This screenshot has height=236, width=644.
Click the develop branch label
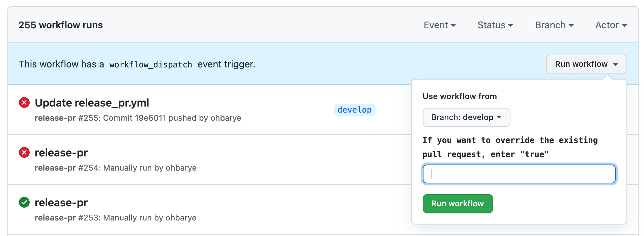tap(355, 110)
